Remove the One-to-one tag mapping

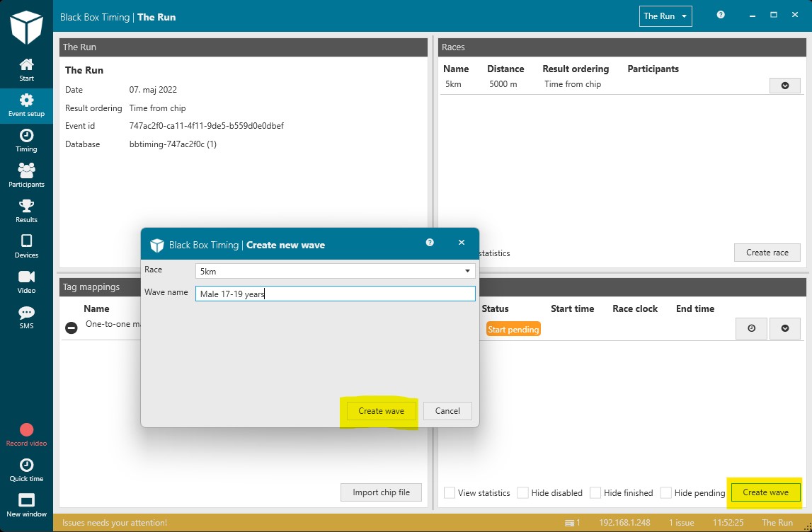click(72, 327)
